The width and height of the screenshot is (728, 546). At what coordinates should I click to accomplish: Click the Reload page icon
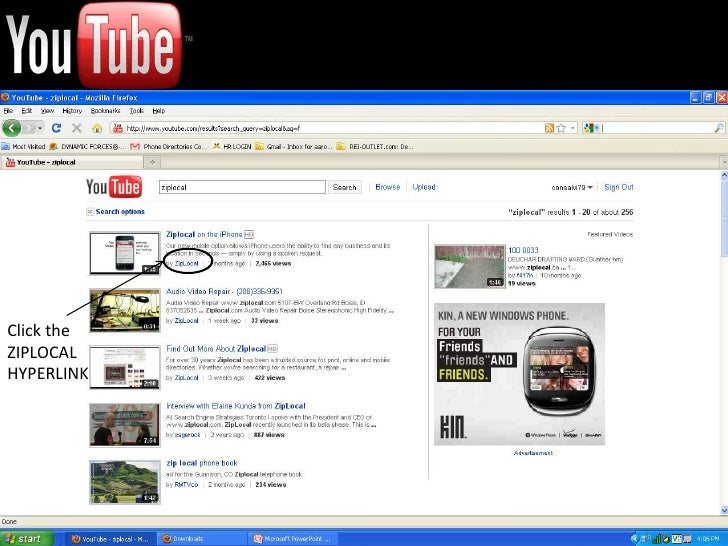pyautogui.click(x=57, y=128)
